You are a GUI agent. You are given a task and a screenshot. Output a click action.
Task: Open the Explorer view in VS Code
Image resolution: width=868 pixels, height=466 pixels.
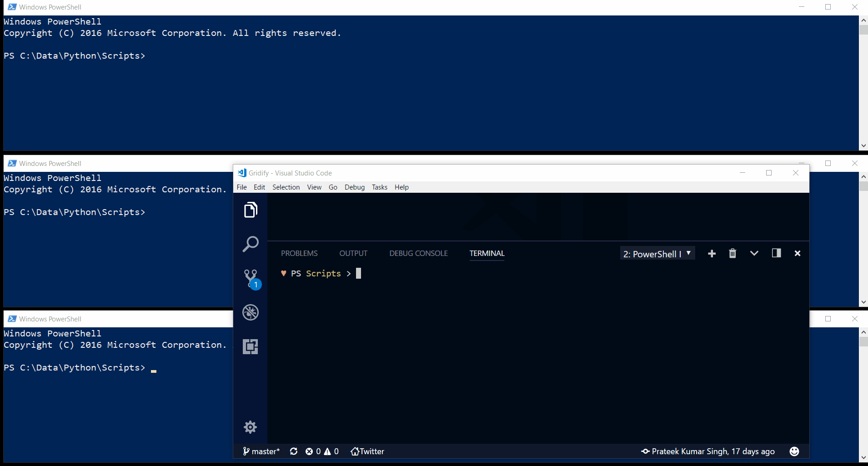click(x=251, y=210)
